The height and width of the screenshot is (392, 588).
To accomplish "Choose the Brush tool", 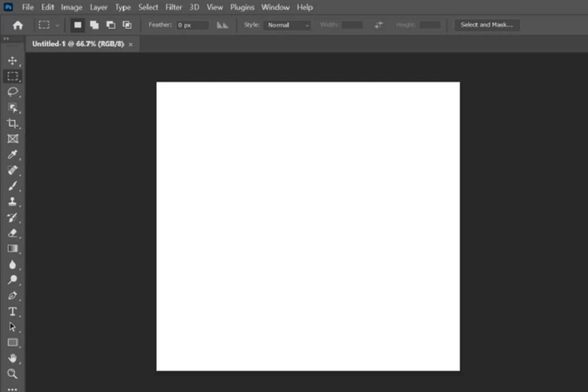I will click(12, 185).
